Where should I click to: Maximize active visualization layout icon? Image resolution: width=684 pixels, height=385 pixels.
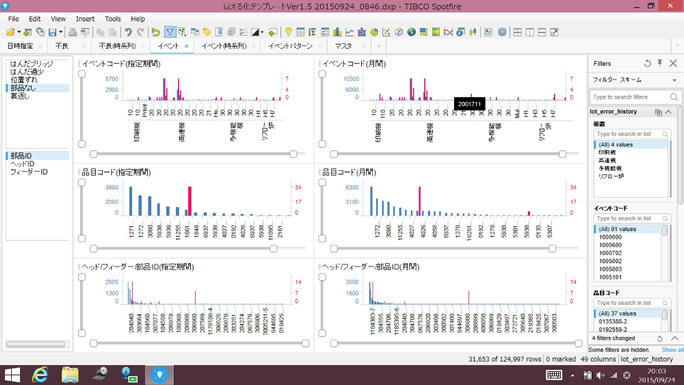[554, 32]
